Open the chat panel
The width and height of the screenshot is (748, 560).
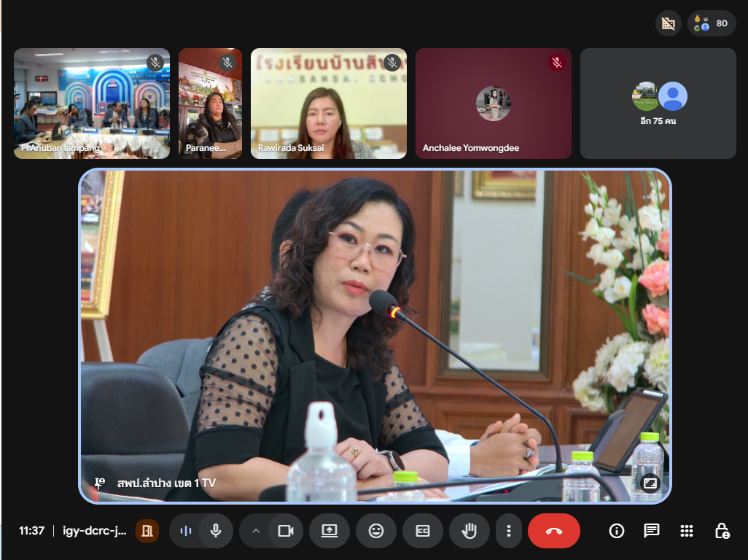(652, 531)
